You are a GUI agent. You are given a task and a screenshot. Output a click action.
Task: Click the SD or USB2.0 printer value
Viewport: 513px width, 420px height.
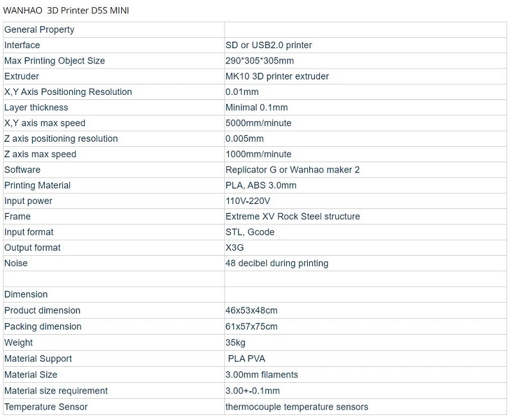tap(269, 45)
